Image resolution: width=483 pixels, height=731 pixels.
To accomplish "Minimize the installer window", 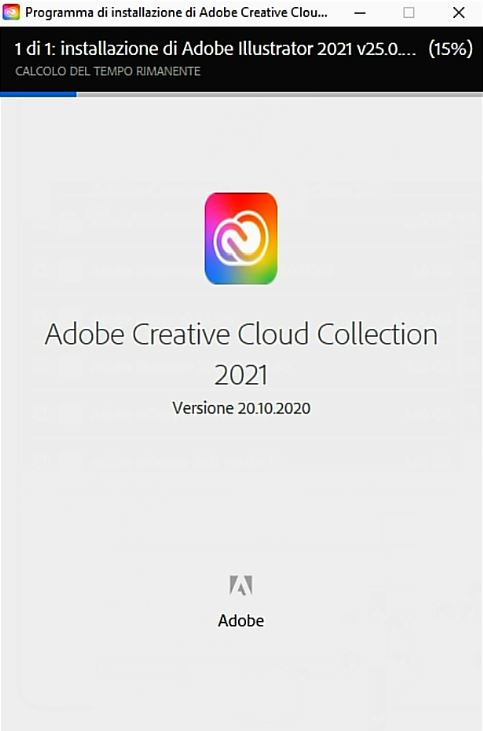I will [x=359, y=13].
